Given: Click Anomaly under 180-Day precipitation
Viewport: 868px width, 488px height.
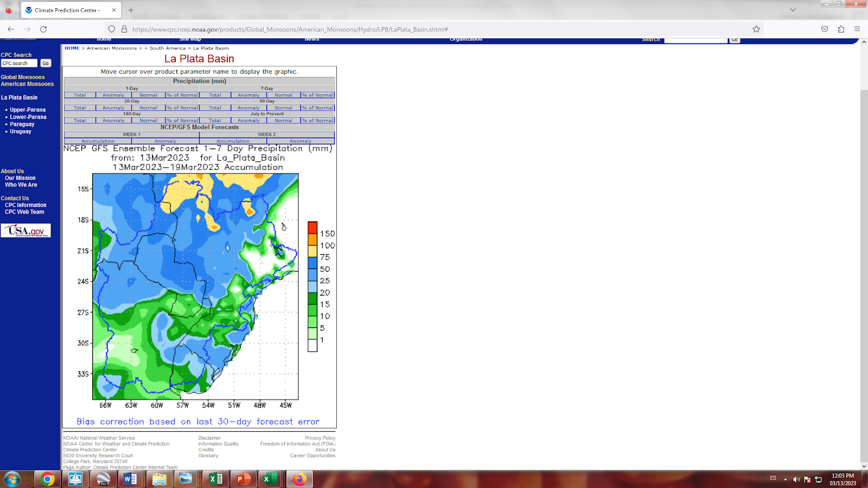Looking at the screenshot, I should click(x=113, y=120).
